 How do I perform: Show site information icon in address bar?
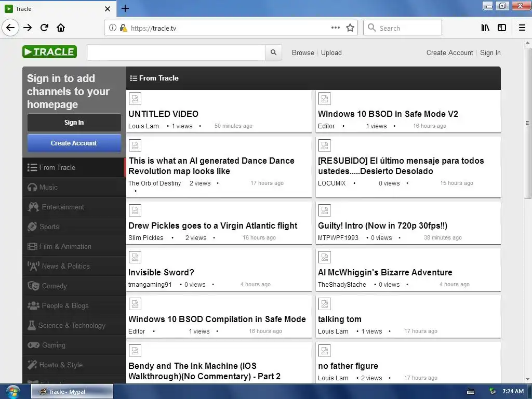click(113, 28)
